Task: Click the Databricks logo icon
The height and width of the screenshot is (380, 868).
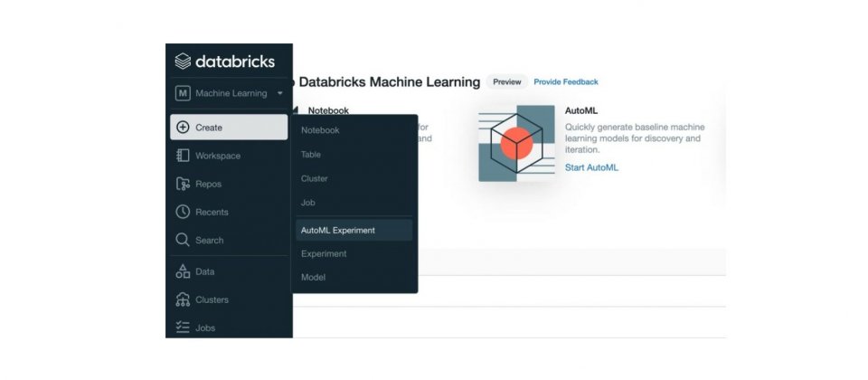Action: click(x=183, y=61)
